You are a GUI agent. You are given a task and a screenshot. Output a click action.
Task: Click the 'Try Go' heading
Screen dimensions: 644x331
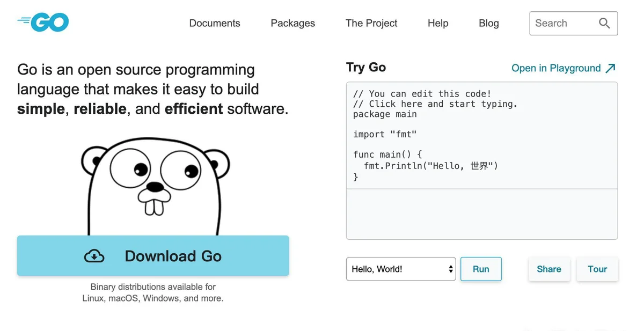click(366, 67)
